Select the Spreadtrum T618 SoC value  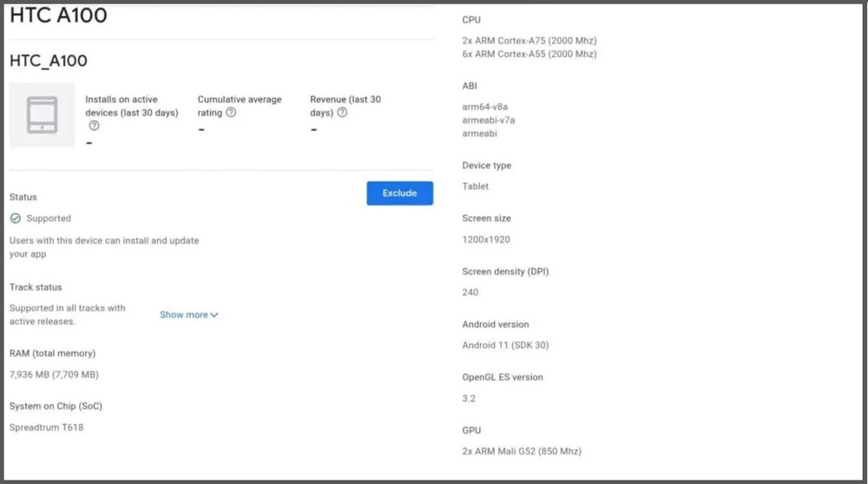[46, 428]
